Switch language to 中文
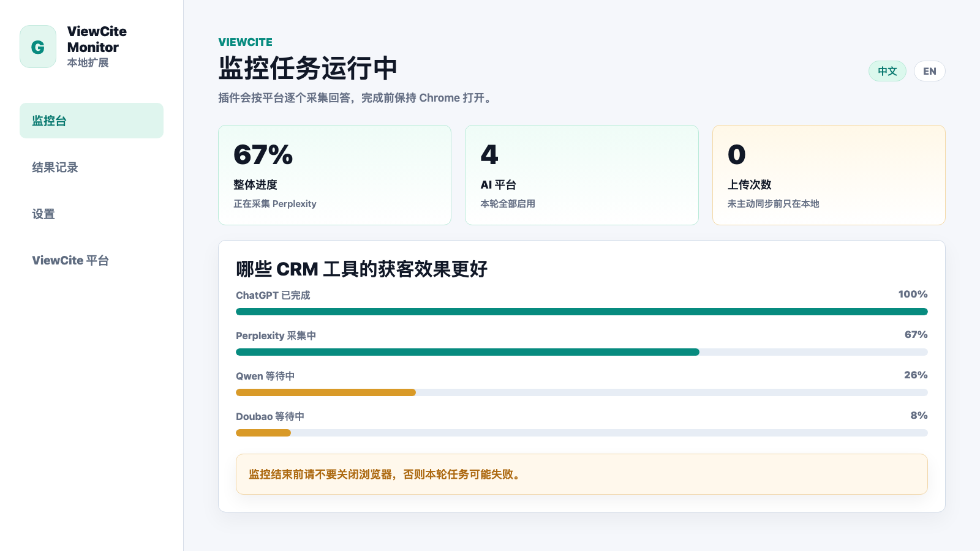 888,71
